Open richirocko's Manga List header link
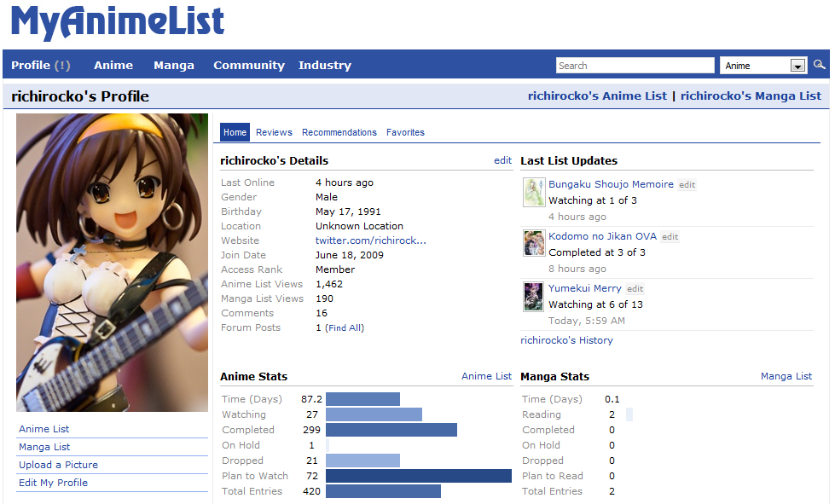The height and width of the screenshot is (504, 835). point(751,96)
